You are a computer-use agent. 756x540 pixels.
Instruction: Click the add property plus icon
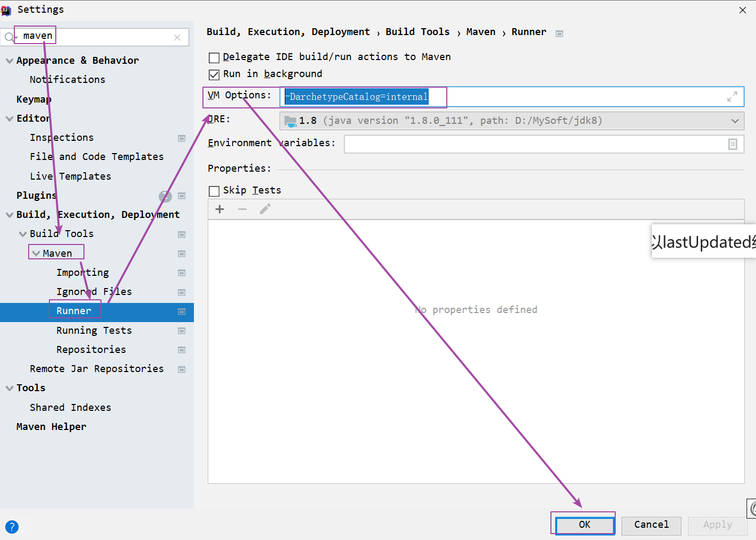point(219,209)
